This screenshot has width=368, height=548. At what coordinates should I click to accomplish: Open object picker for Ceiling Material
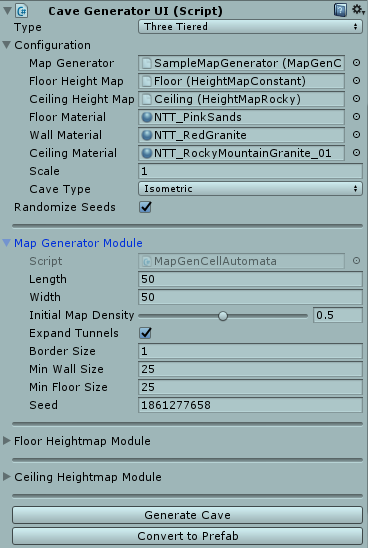[356, 153]
